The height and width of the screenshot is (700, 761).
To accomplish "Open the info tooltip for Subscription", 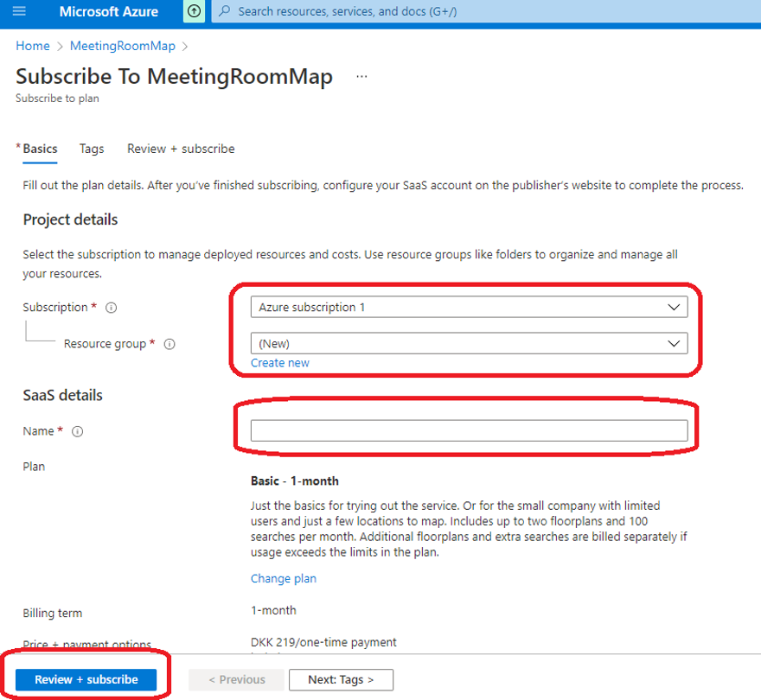I will 112,308.
